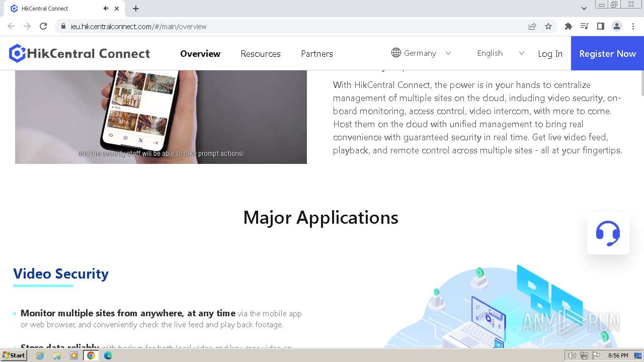Expand the English language dropdown

(x=522, y=53)
